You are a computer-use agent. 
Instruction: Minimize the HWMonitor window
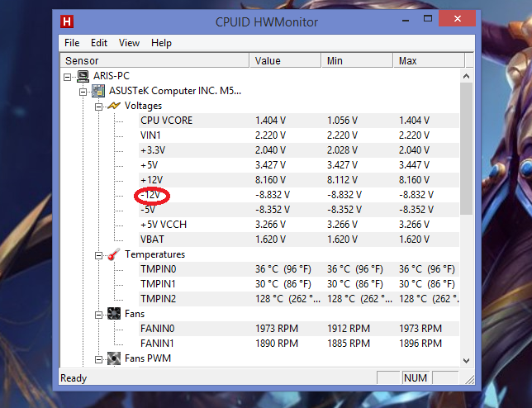[406, 19]
